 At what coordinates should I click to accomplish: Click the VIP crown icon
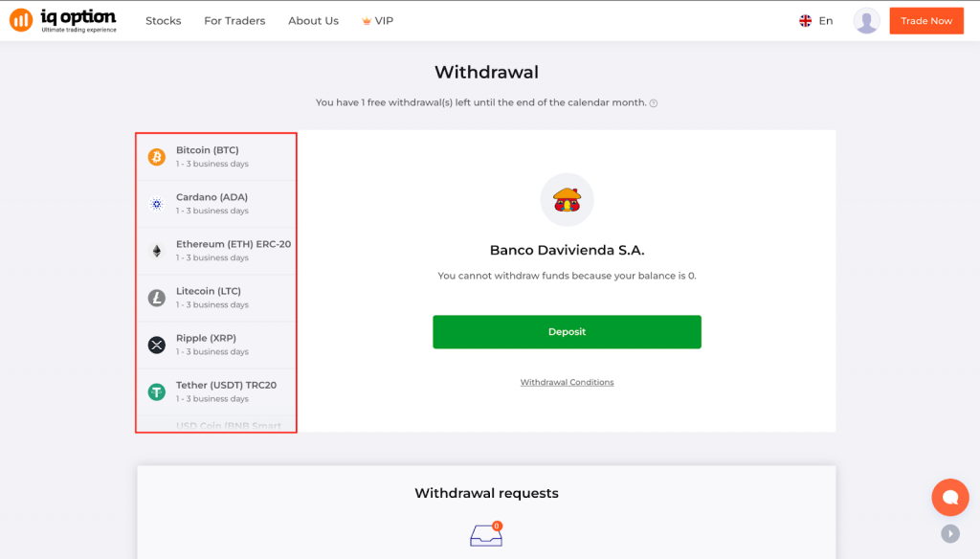367,21
